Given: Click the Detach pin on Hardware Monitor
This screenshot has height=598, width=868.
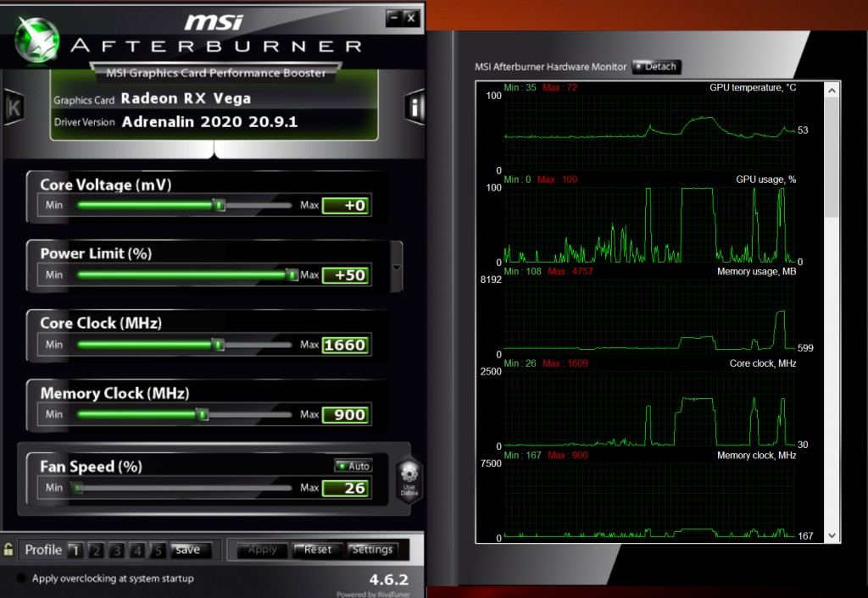Looking at the screenshot, I should pyautogui.click(x=656, y=66).
